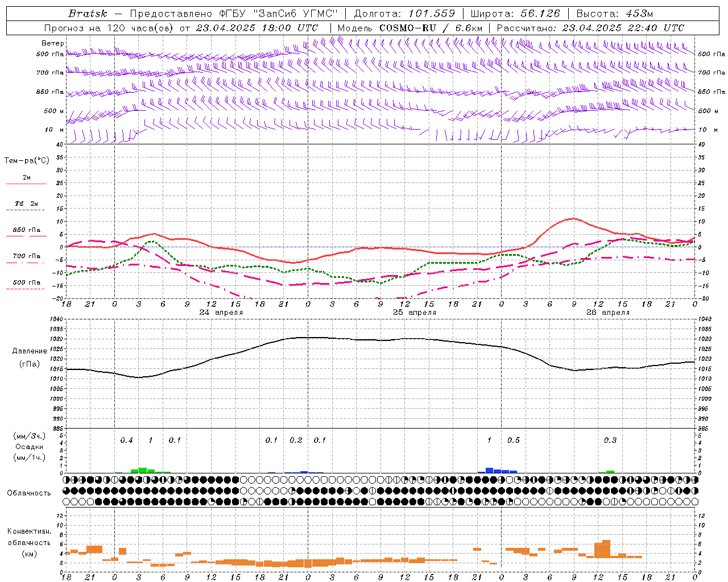Click the elevation label Высота: 453м
Image resolution: width=728 pixels, height=582 pixels.
615,14
